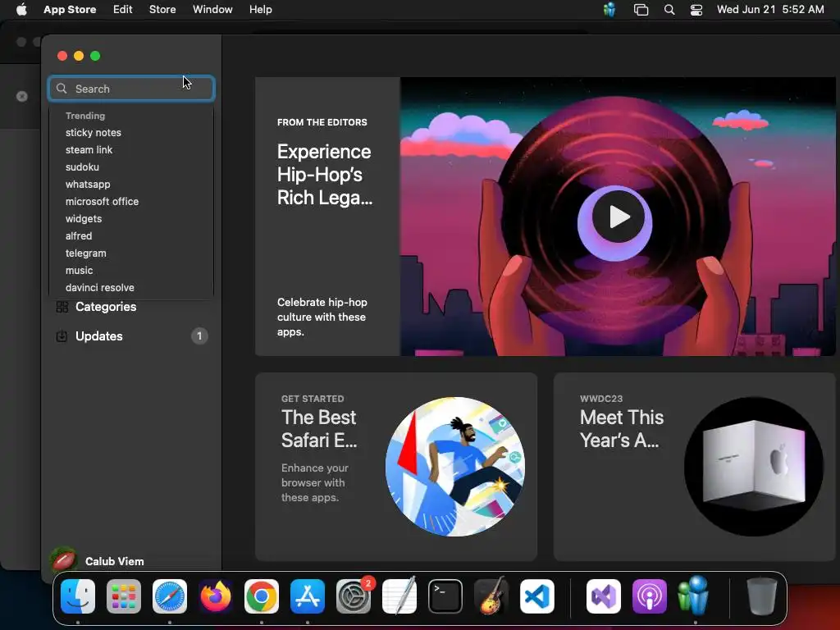Open Finder from the Dock
Screen dimensions: 840x630
point(78,596)
